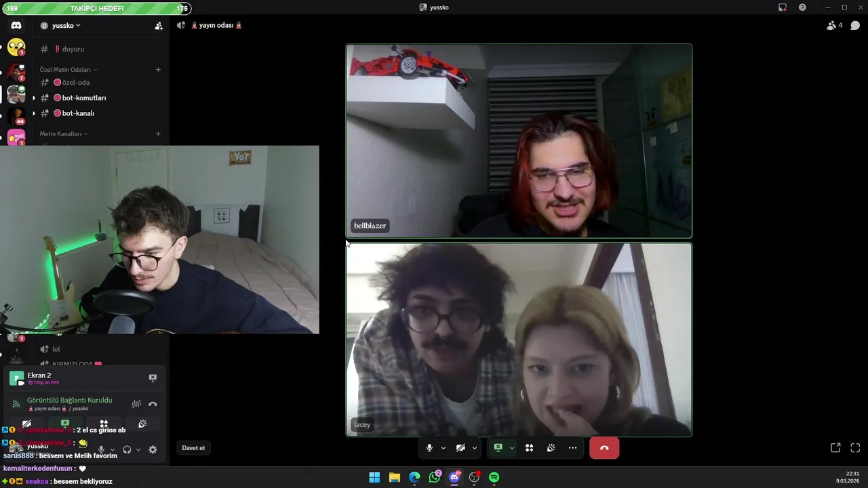Click the invite members icon beside yussko

point(159,26)
